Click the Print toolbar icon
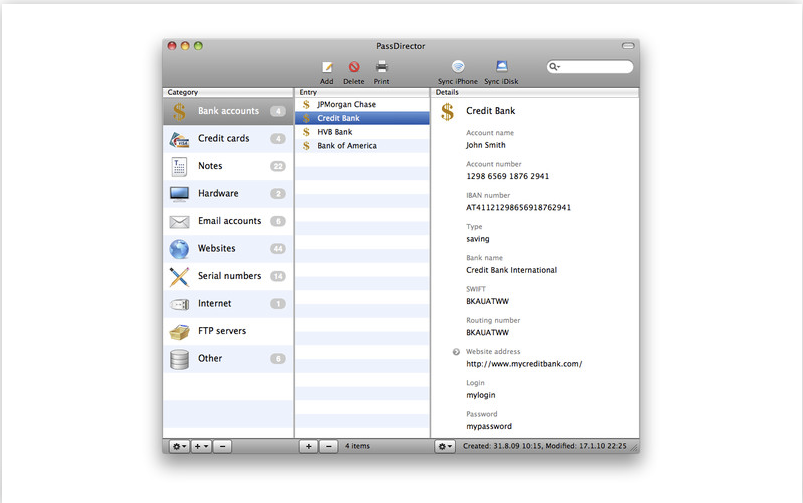Viewport: 803px width, 503px height. [382, 67]
